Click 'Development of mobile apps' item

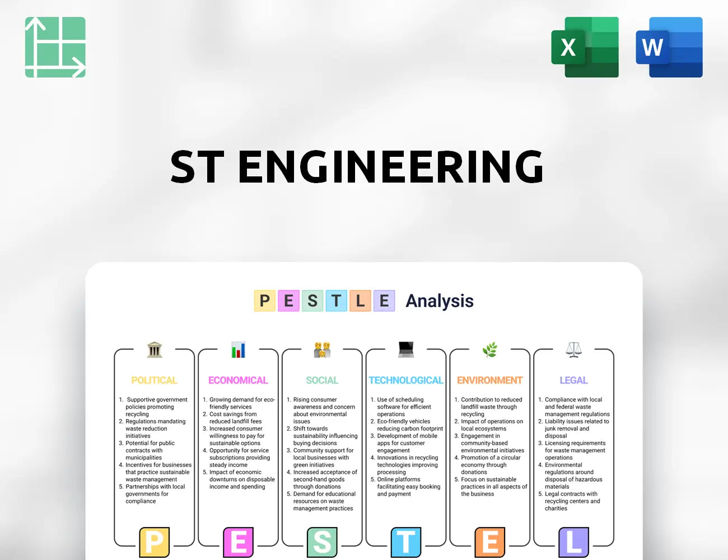click(404, 443)
